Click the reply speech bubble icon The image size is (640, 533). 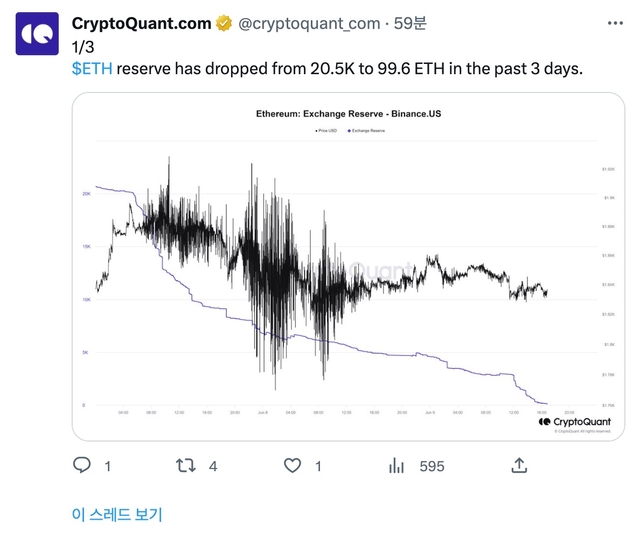point(83,465)
